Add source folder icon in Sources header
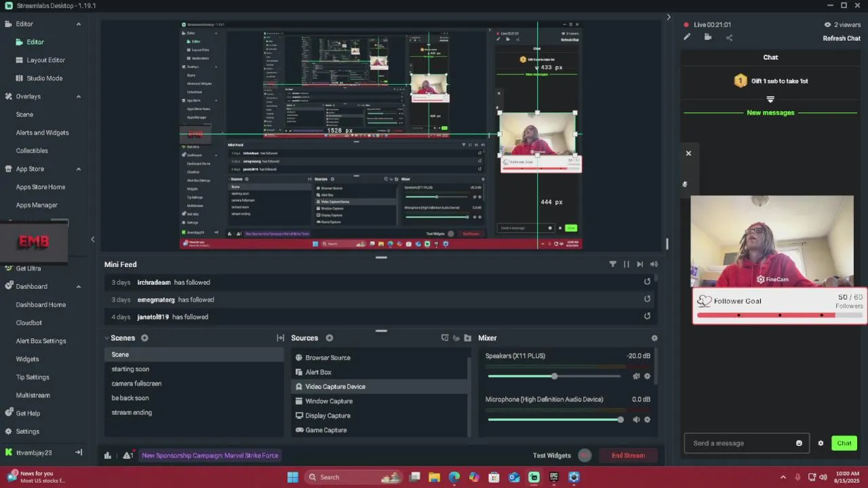The image size is (868, 488). click(x=467, y=338)
